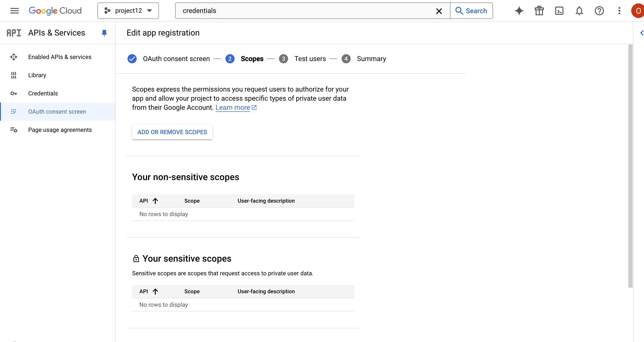Open Page usage agreements in the sidebar
Viewport: 644px width, 342px height.
[x=58, y=130]
